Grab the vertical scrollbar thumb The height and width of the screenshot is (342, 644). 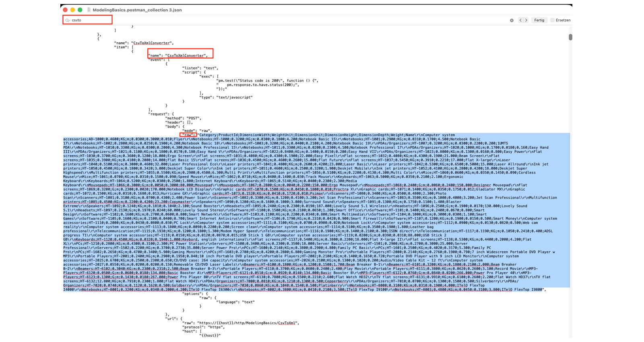[570, 37]
